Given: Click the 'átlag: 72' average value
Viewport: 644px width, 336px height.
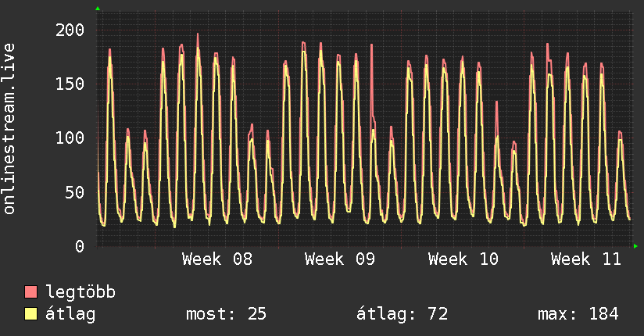Looking at the screenshot, I should [x=402, y=314].
